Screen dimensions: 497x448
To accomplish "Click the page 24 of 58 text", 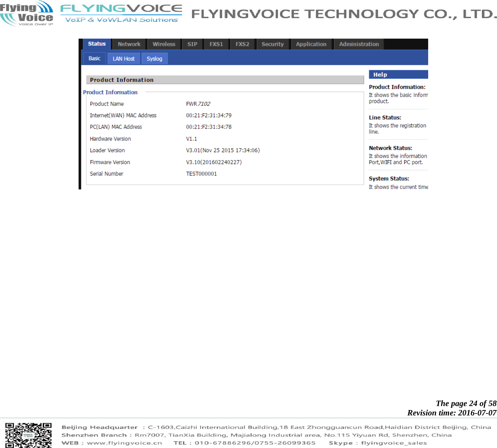I will click(x=466, y=403).
